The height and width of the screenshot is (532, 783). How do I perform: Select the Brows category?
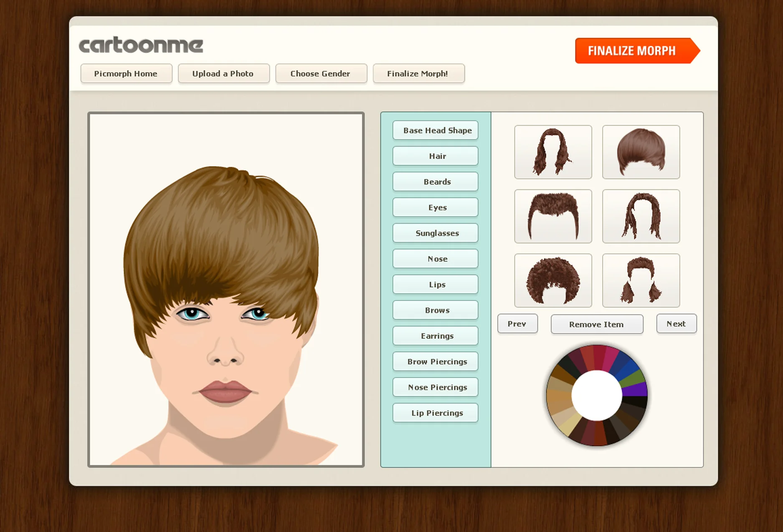435,310
